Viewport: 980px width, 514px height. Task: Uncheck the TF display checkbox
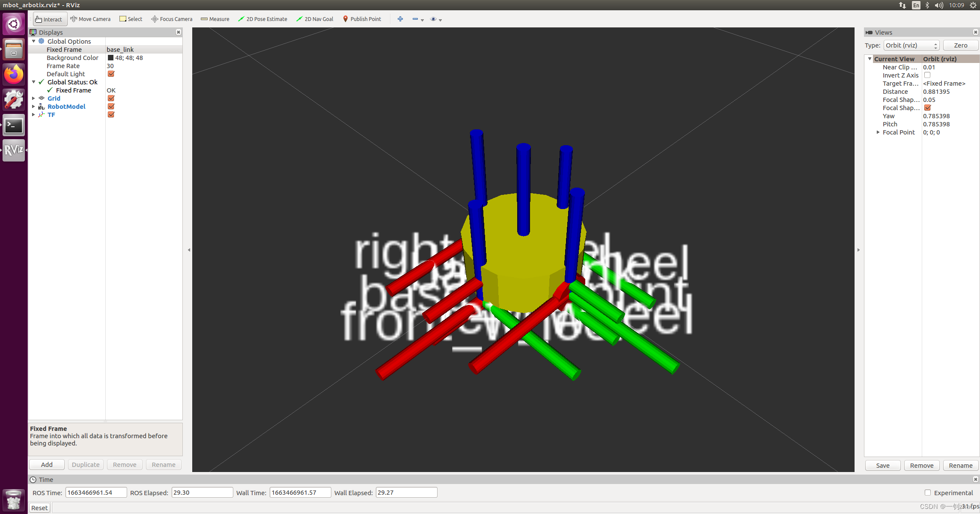click(111, 114)
